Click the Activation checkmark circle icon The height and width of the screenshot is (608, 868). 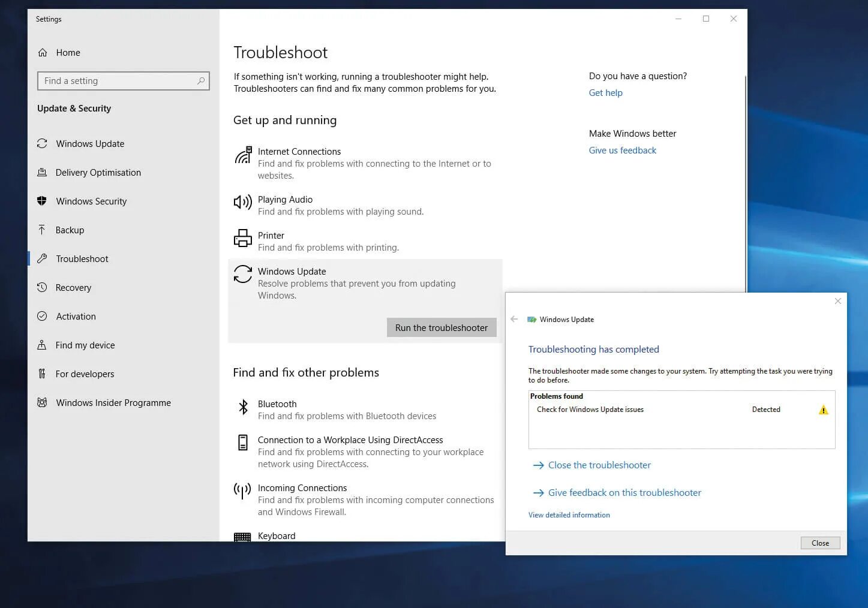[x=42, y=317]
